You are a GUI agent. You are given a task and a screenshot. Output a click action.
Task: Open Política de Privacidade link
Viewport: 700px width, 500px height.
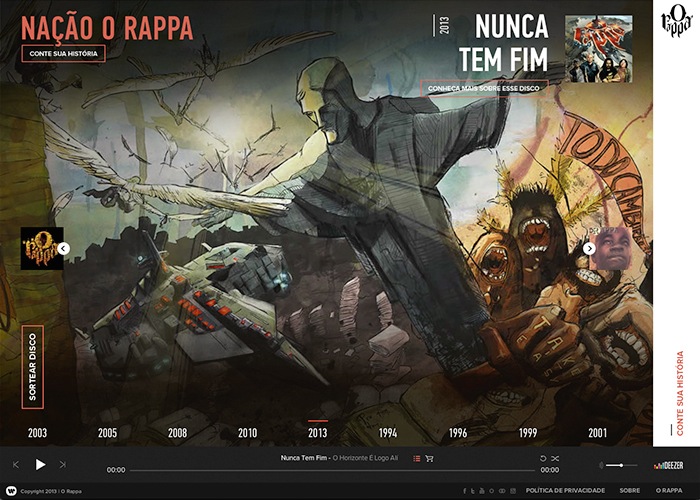coord(565,491)
